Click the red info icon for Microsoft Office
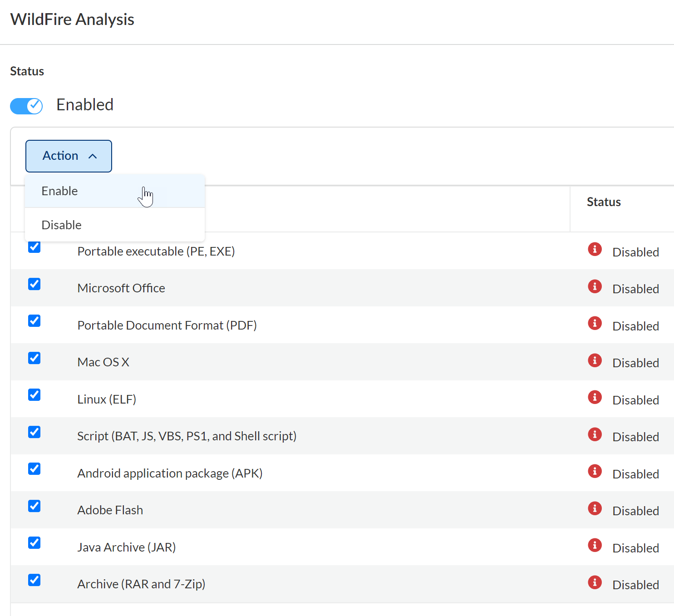The width and height of the screenshot is (674, 616). pyautogui.click(x=595, y=286)
